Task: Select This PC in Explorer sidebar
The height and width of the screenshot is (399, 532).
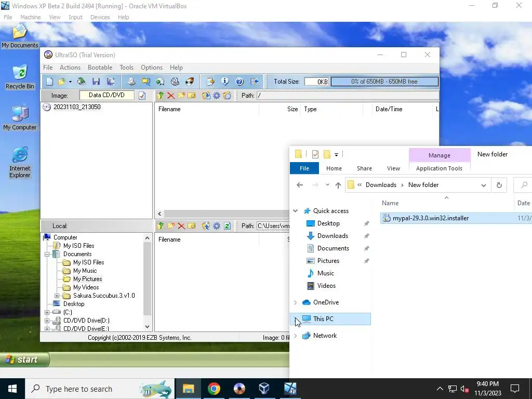Action: click(323, 319)
